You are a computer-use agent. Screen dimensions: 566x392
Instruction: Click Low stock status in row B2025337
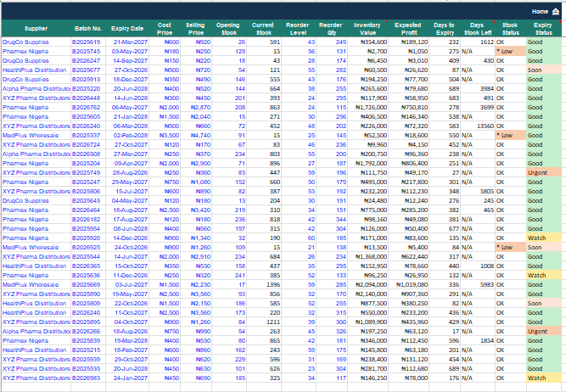click(510, 136)
